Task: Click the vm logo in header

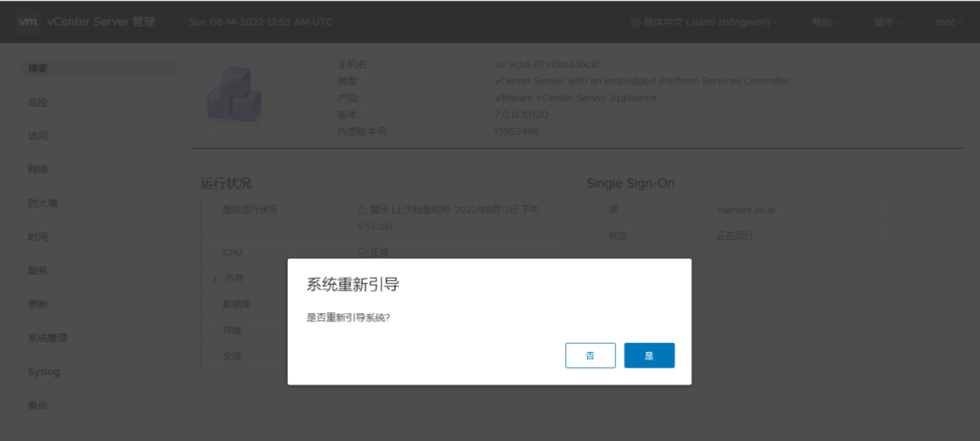Action: [x=27, y=22]
